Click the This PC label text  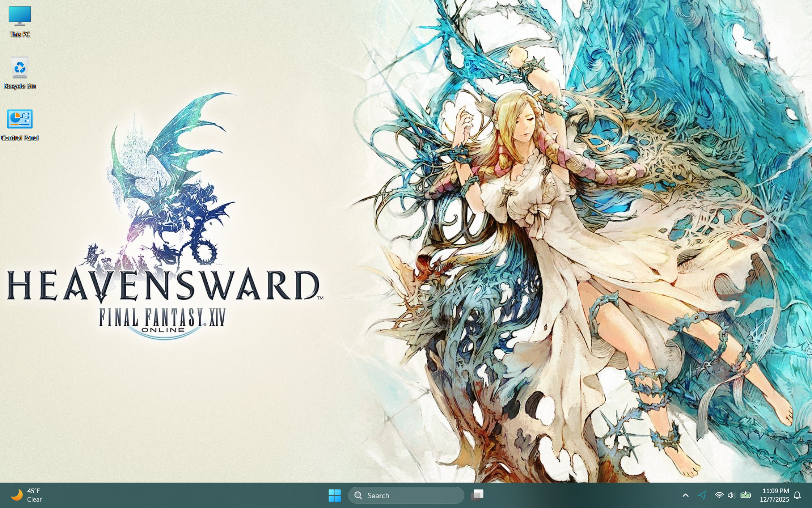pyautogui.click(x=20, y=34)
